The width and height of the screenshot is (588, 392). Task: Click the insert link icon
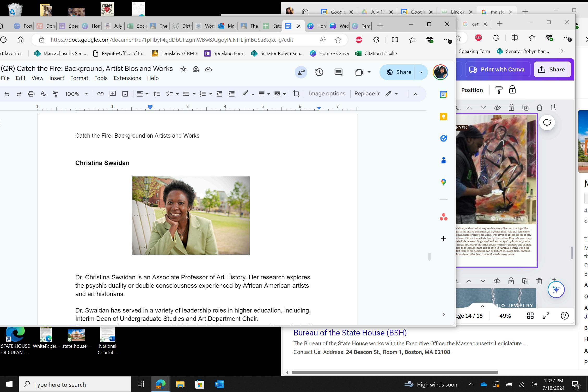(100, 94)
